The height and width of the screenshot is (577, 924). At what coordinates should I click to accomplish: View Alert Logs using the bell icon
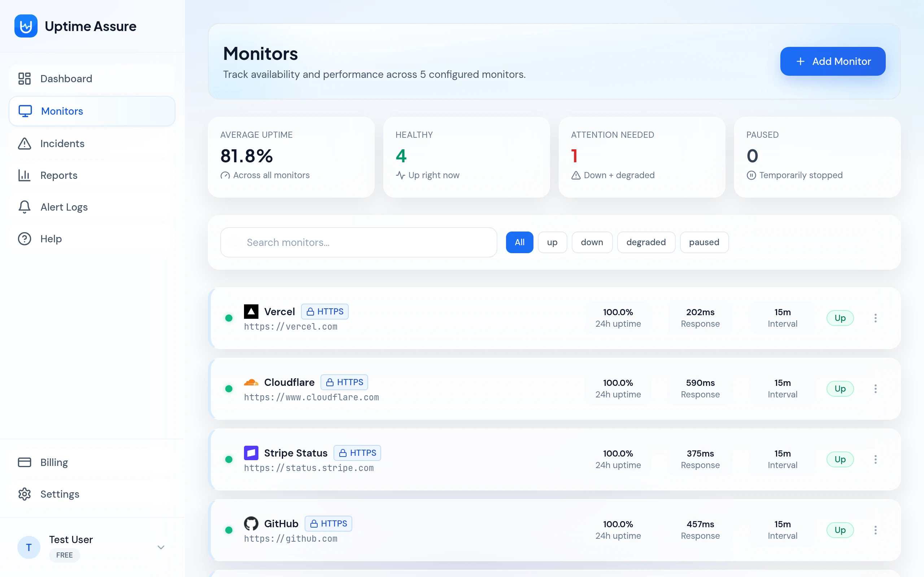coord(24,207)
